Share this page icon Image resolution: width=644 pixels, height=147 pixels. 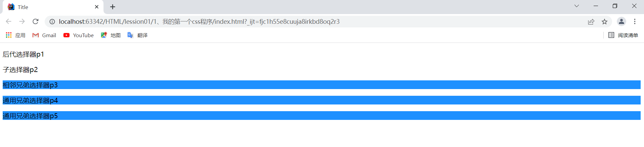click(591, 21)
